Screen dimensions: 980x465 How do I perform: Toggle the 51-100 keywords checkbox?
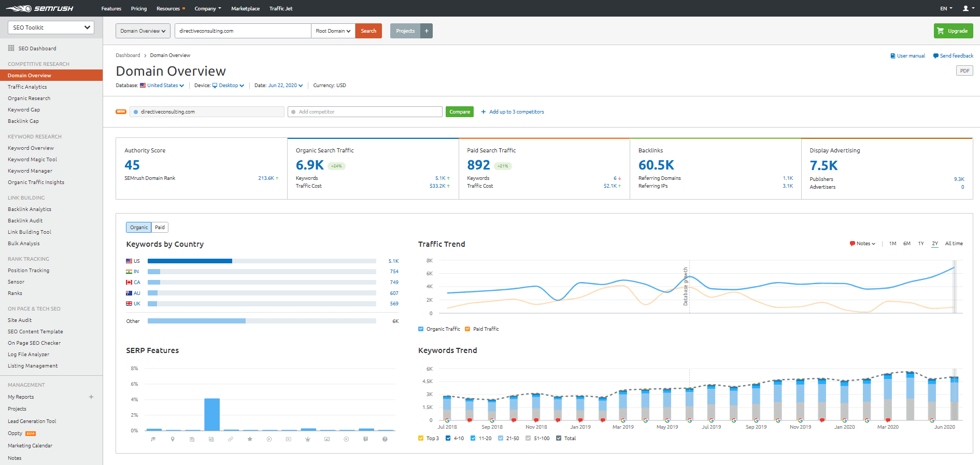click(x=528, y=439)
